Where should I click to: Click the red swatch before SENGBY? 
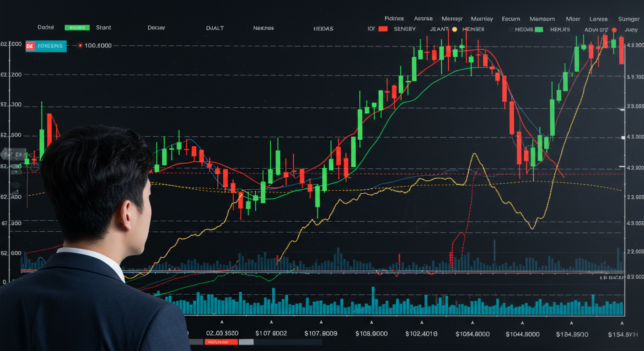[x=383, y=29]
